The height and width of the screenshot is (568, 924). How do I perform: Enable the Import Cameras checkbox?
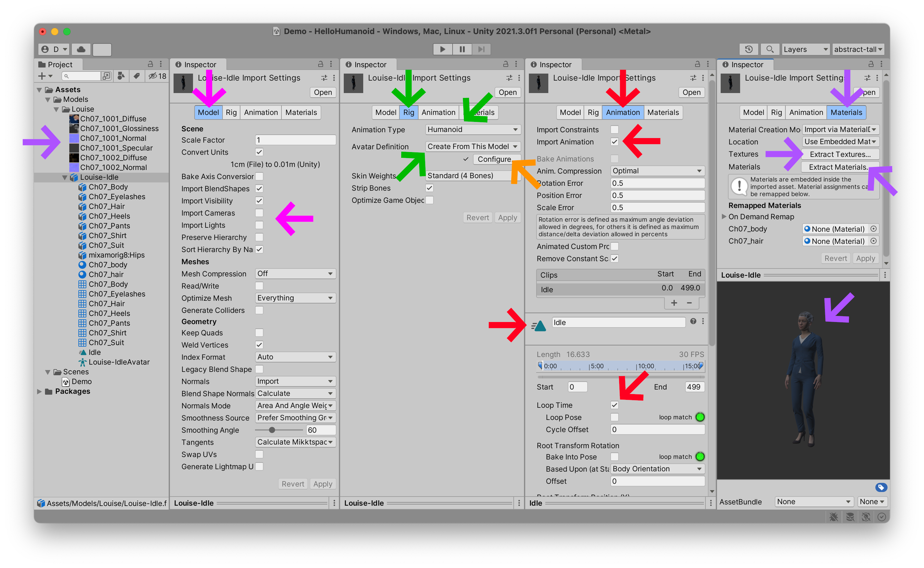click(259, 213)
